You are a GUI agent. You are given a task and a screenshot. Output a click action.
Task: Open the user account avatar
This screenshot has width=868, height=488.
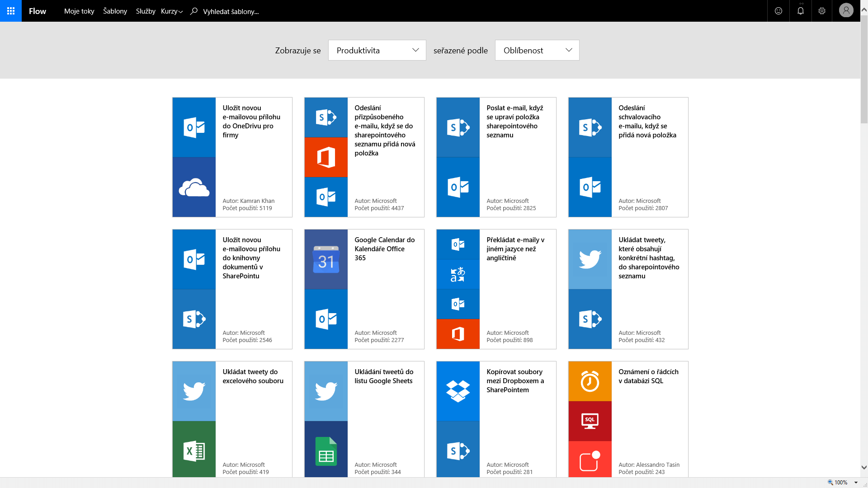[846, 10]
